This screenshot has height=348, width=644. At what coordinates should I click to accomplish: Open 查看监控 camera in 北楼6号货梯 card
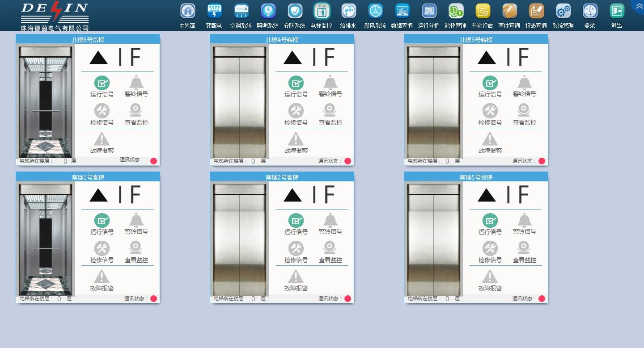click(136, 110)
